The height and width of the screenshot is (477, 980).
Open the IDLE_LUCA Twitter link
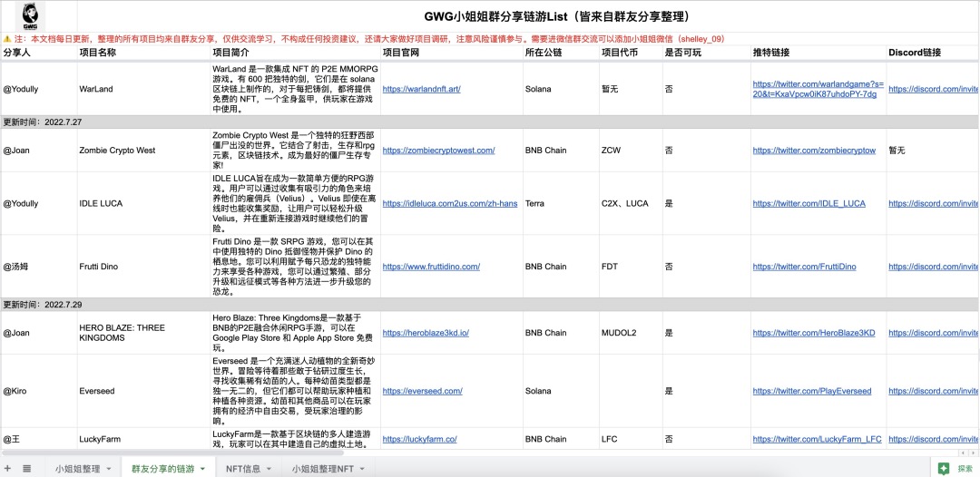[808, 203]
